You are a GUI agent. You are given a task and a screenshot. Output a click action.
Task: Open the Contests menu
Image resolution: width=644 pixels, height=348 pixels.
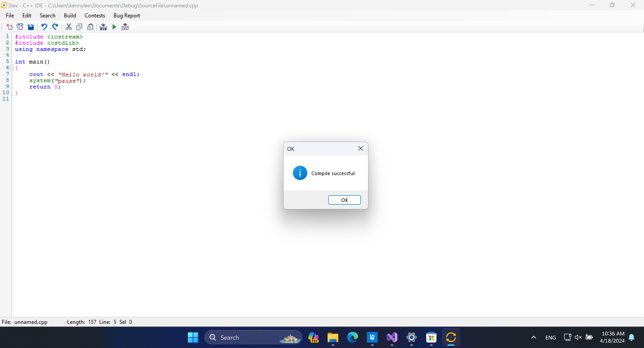pos(95,15)
